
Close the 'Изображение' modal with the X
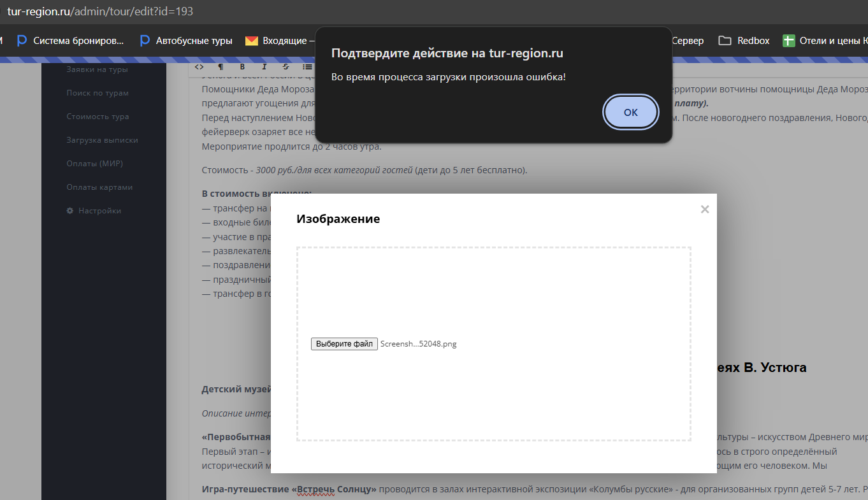pos(704,210)
